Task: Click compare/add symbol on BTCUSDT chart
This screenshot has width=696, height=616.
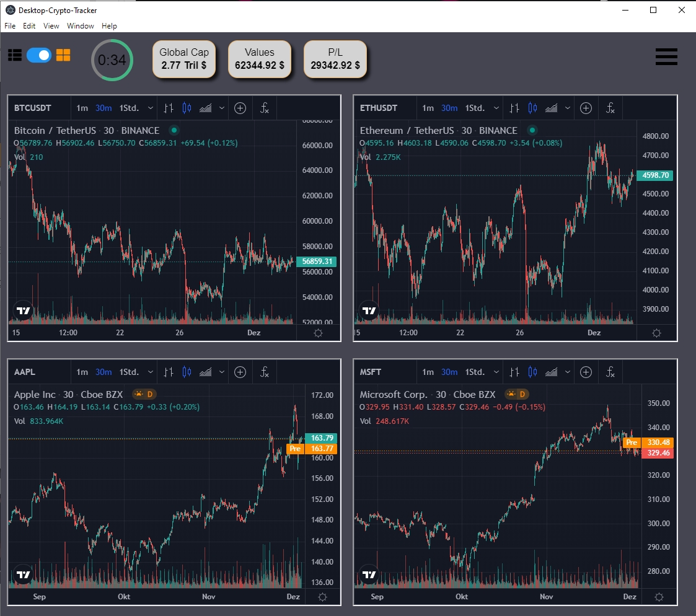Action: 240,108
